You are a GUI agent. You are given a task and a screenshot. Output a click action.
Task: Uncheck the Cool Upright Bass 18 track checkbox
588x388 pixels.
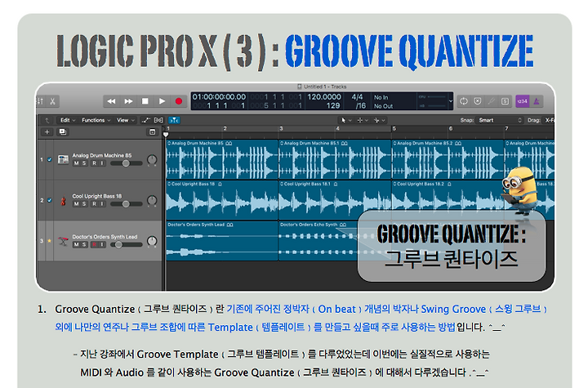(50, 200)
